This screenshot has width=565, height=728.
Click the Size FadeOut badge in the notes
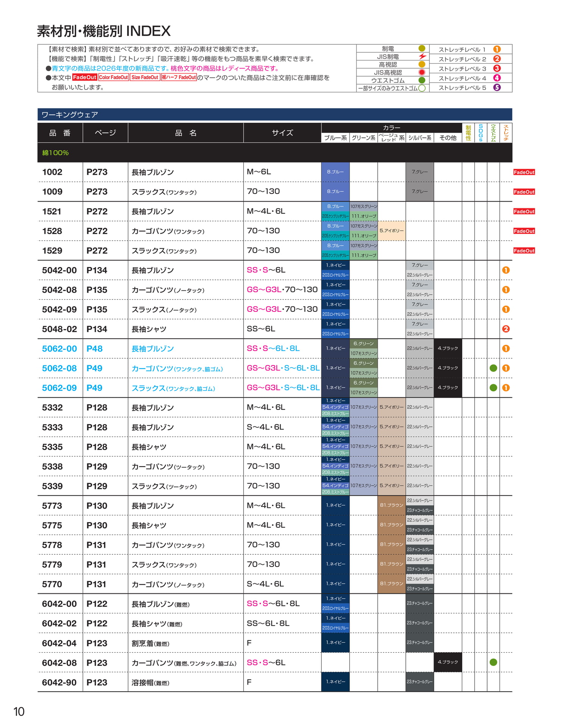point(145,77)
